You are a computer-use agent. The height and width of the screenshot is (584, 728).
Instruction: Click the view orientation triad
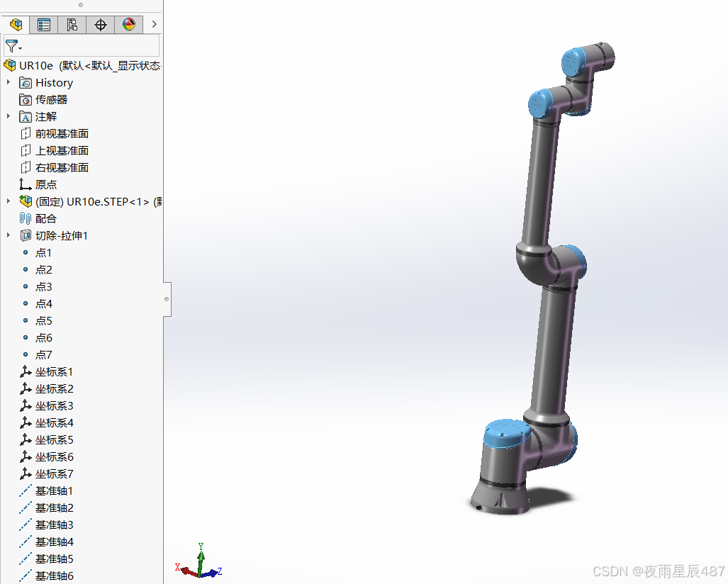point(198,562)
